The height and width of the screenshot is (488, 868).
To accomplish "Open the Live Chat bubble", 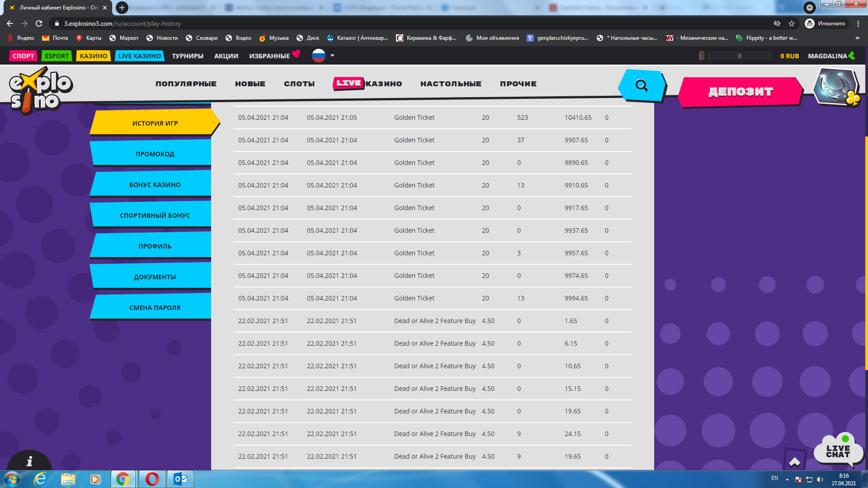I will tap(838, 450).
